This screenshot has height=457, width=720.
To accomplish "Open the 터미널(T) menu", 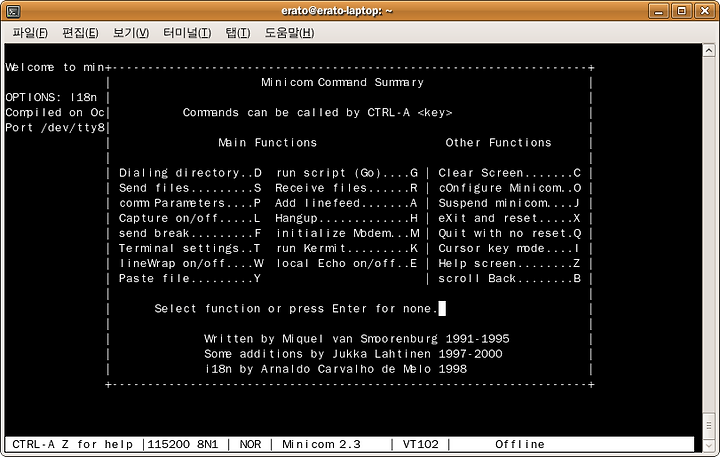I will tap(187, 33).
